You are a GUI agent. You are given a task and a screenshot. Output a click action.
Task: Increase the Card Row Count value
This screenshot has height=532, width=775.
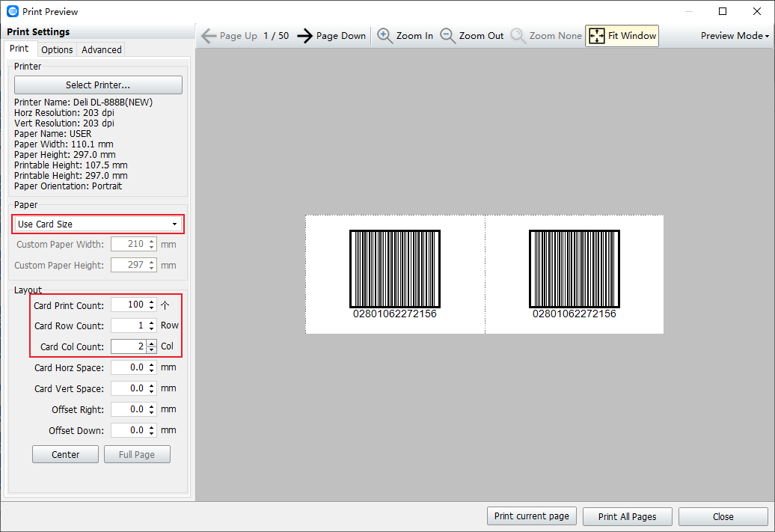152,322
